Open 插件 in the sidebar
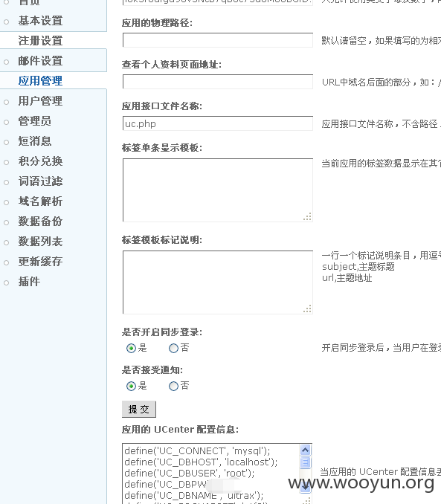441x504 pixels. point(29,282)
